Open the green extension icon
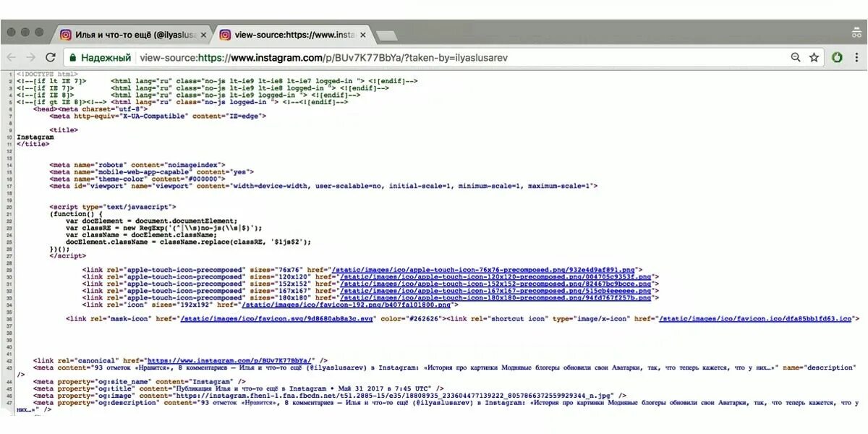 [837, 57]
